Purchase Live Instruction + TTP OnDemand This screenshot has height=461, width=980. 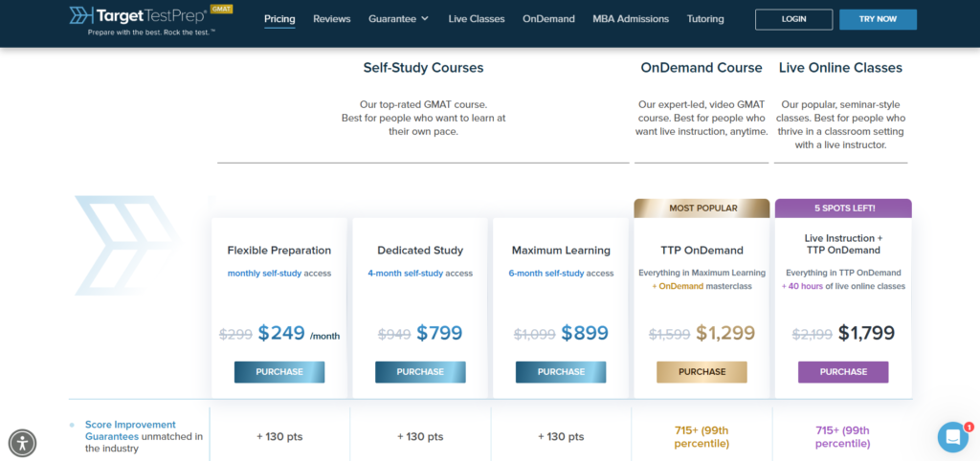pos(843,372)
